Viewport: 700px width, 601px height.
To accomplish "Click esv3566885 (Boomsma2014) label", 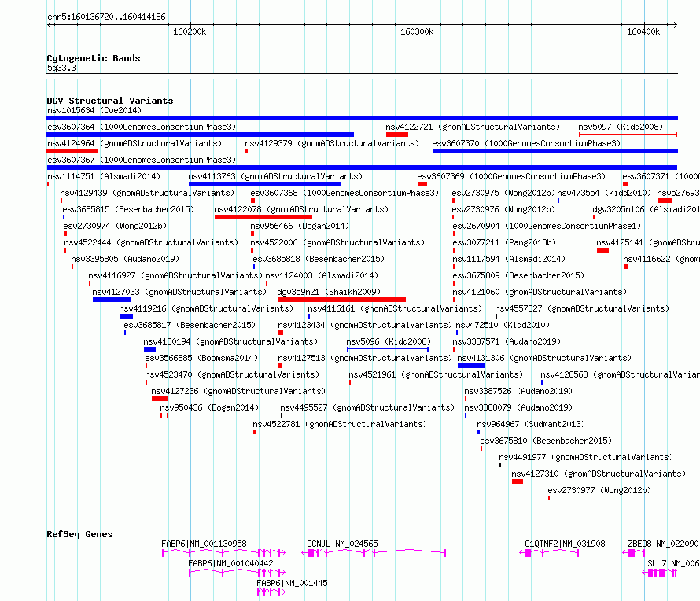I will [201, 358].
